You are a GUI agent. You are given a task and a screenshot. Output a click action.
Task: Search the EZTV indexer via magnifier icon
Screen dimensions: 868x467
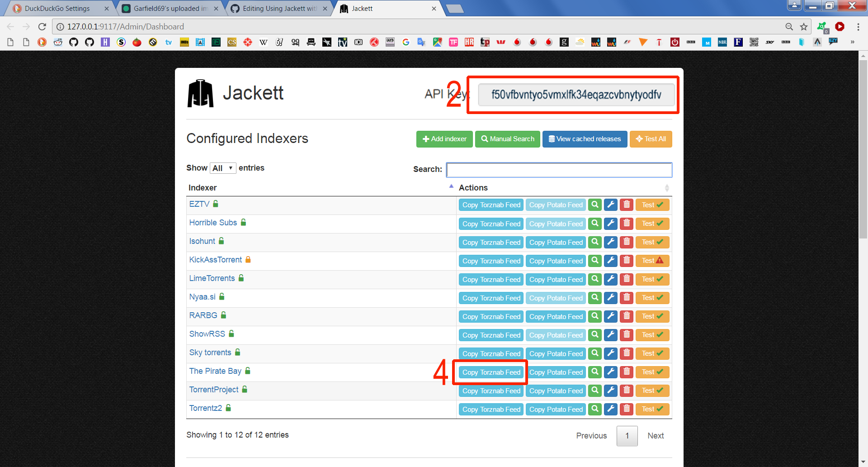[x=595, y=205]
